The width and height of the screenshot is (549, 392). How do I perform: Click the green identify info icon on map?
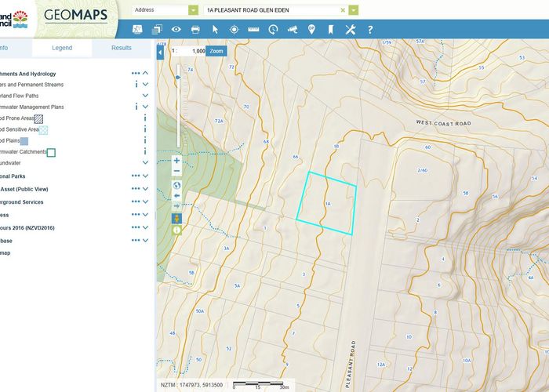[x=176, y=230]
